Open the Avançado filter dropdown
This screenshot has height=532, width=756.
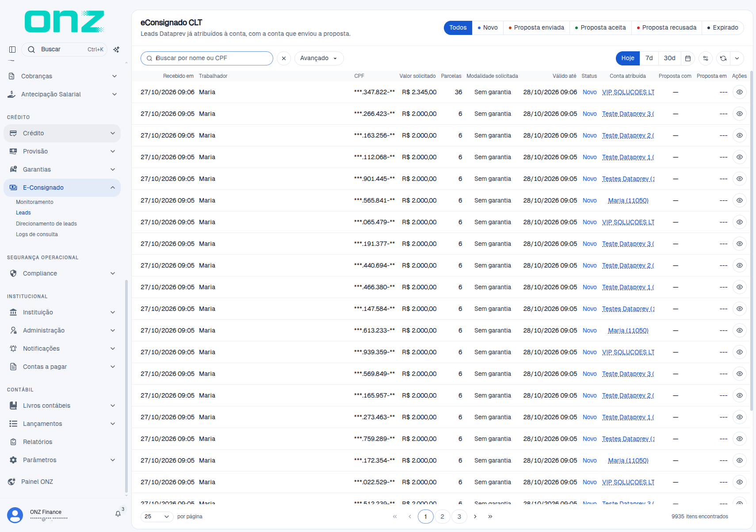pos(319,58)
